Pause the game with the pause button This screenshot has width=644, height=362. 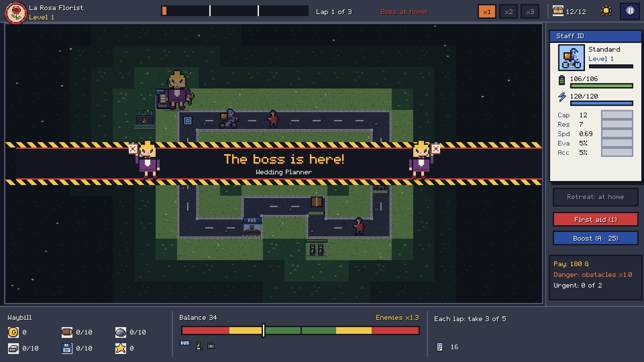[630, 11]
